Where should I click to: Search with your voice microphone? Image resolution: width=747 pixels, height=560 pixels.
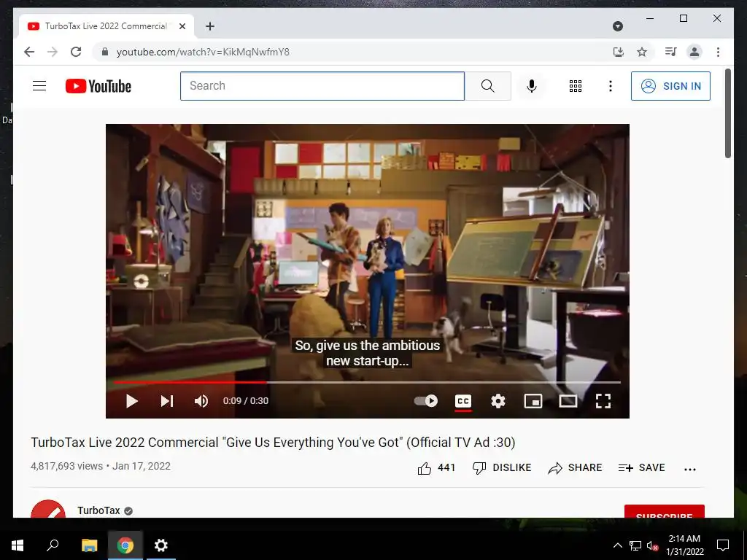tap(532, 86)
